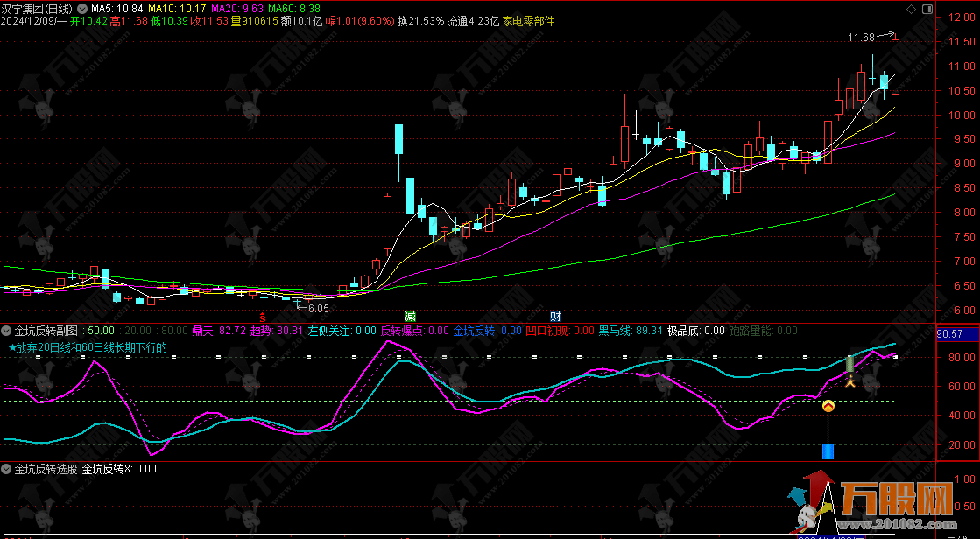Screen dimensions: 980x539
Task: Open the 家电零部件 sector link
Action: pyautogui.click(x=529, y=21)
